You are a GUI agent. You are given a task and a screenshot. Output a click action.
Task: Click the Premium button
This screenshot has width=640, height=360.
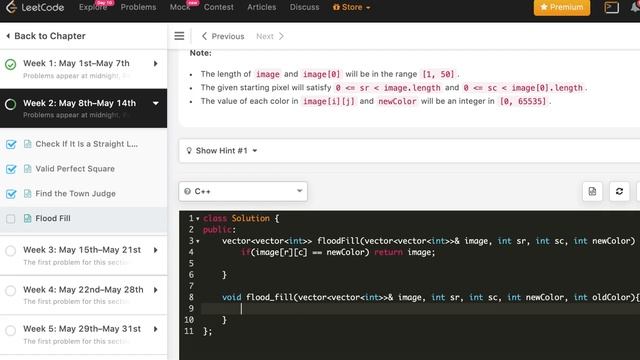(562, 7)
